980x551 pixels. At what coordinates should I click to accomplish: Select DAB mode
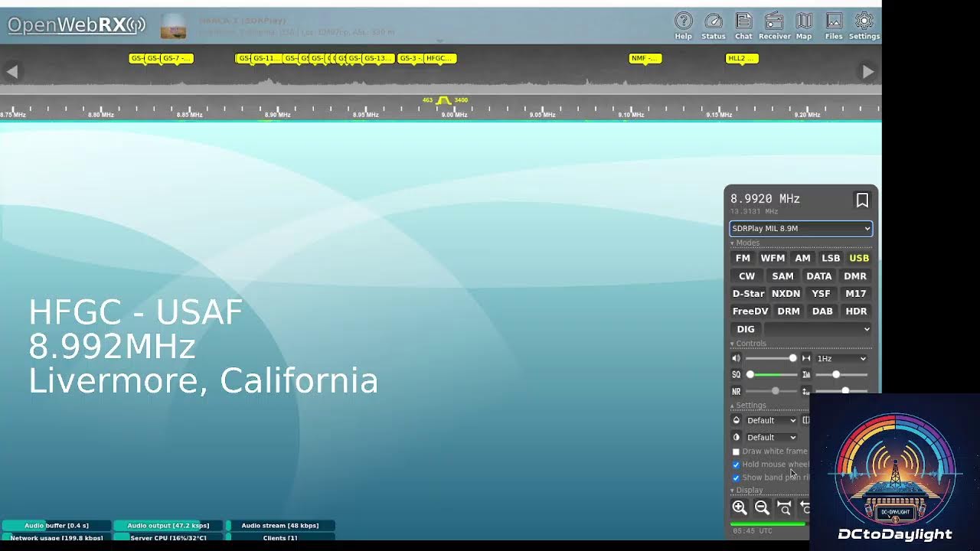(822, 311)
